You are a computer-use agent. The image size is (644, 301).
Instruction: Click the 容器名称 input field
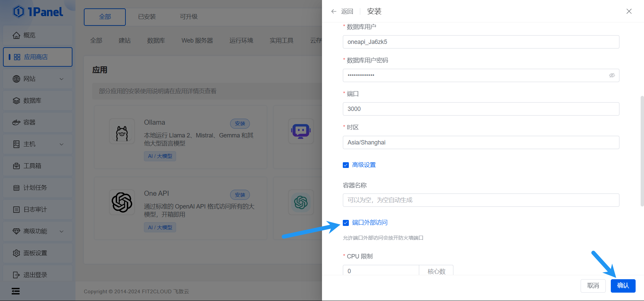(481, 200)
